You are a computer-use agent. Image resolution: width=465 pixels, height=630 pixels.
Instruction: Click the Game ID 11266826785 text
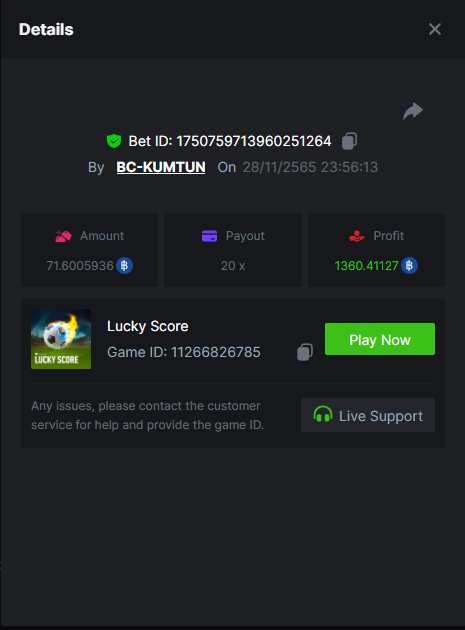[x=184, y=352]
